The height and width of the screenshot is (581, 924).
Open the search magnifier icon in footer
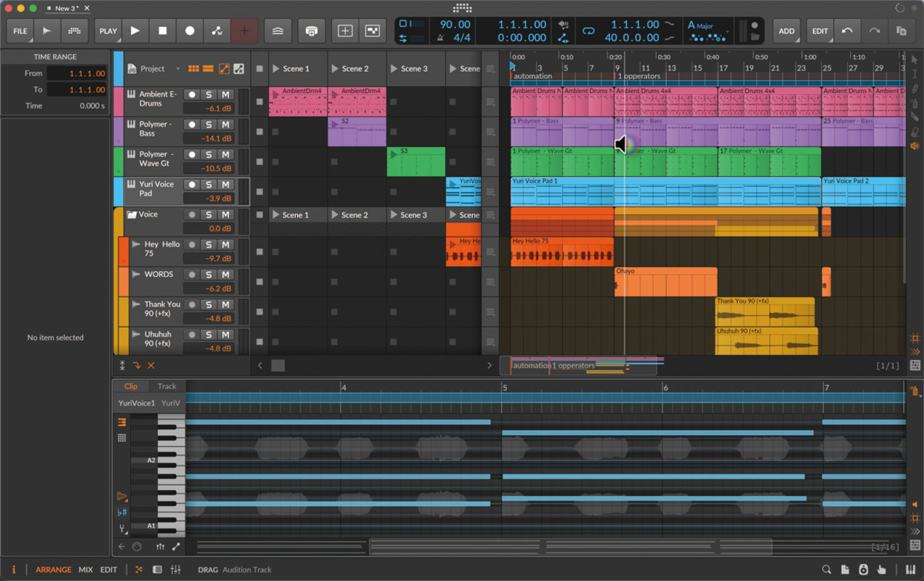click(x=827, y=570)
